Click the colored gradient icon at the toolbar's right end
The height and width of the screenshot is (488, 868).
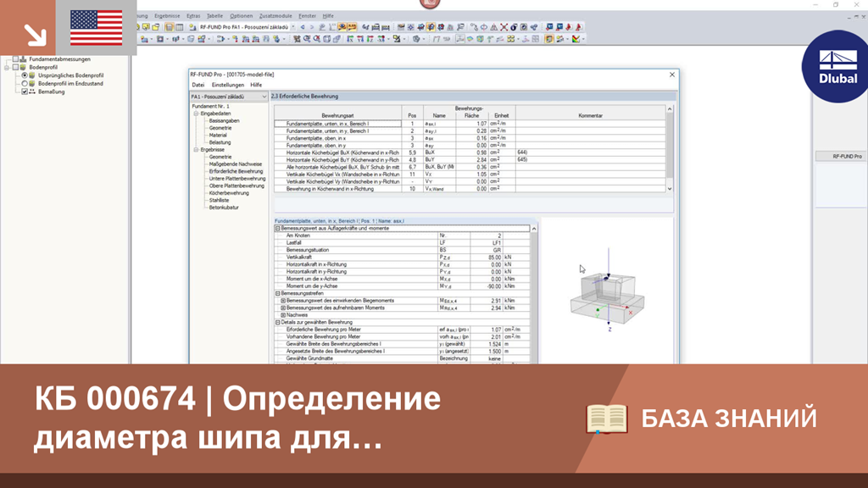click(576, 39)
